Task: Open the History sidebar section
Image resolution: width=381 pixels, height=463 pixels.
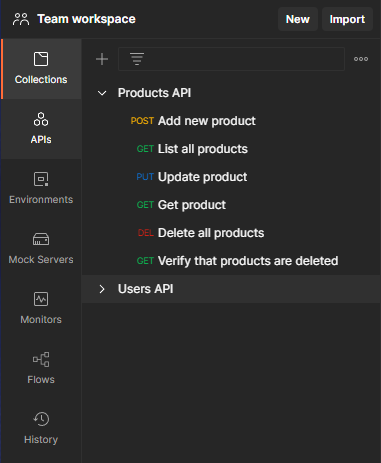Action: pos(41,429)
